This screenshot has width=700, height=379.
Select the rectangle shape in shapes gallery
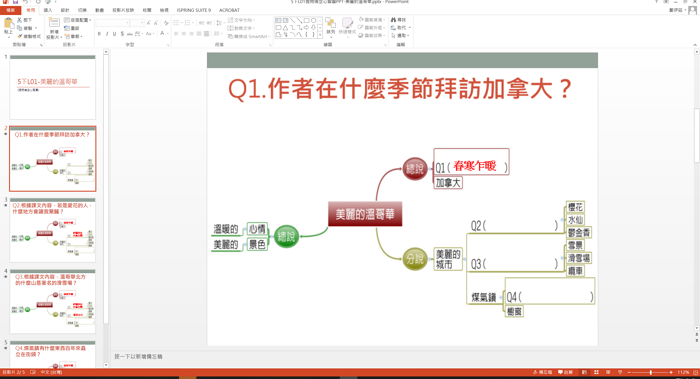(x=306, y=21)
